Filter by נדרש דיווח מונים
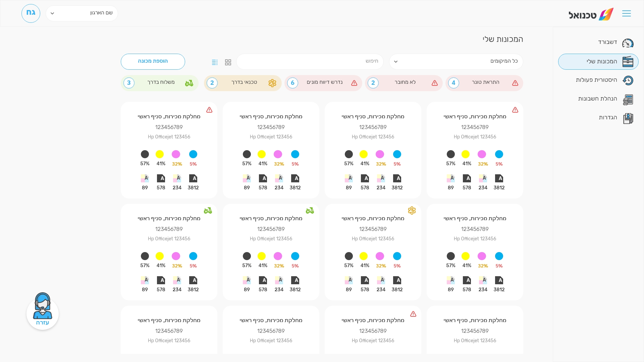Viewport: 644px width, 362px height. (x=323, y=83)
